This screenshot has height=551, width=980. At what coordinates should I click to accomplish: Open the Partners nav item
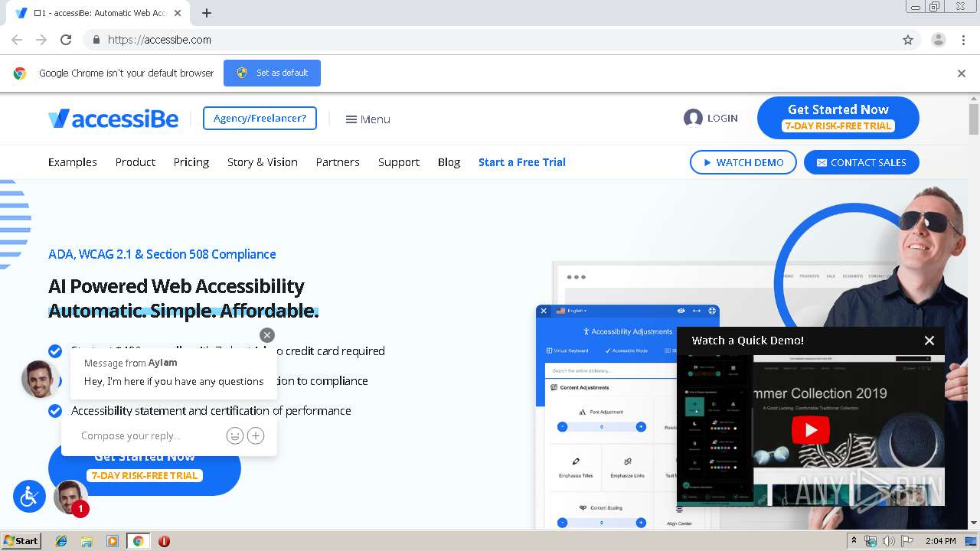338,162
